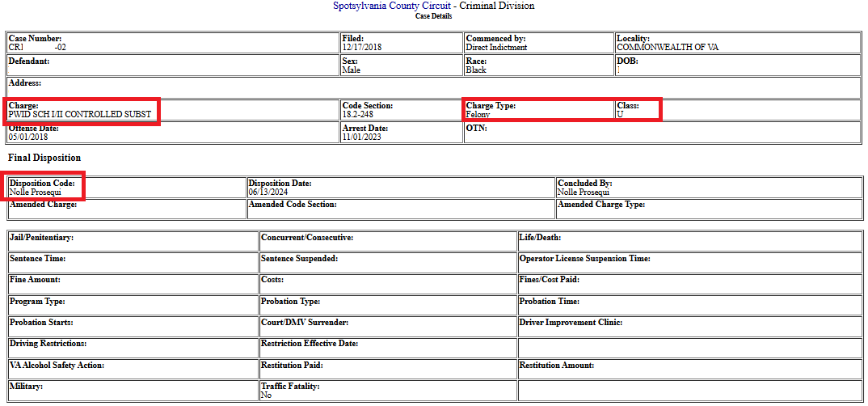
Task: Click the Final Disposition heading
Action: (x=44, y=158)
